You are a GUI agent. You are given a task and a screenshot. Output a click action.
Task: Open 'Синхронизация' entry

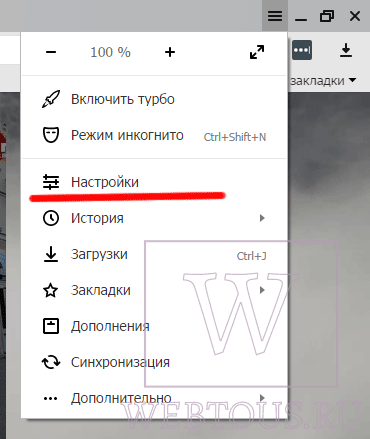click(x=120, y=362)
